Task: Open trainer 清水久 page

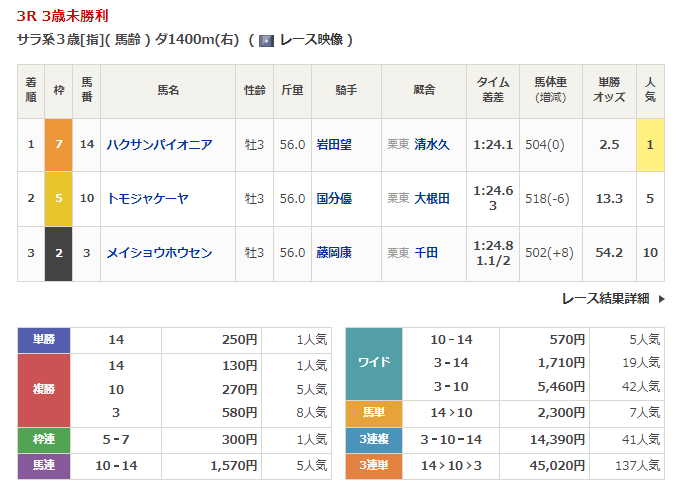Action: [x=432, y=144]
